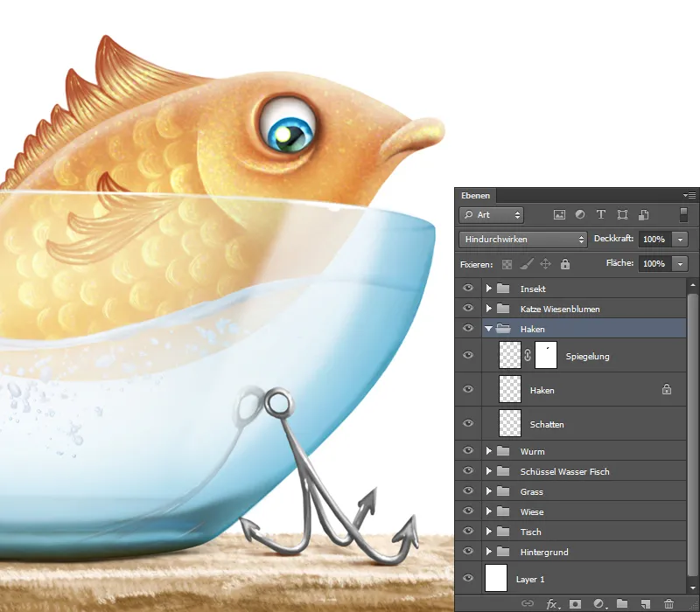
Task: Open the Layers panel flyout menu
Action: point(690,195)
